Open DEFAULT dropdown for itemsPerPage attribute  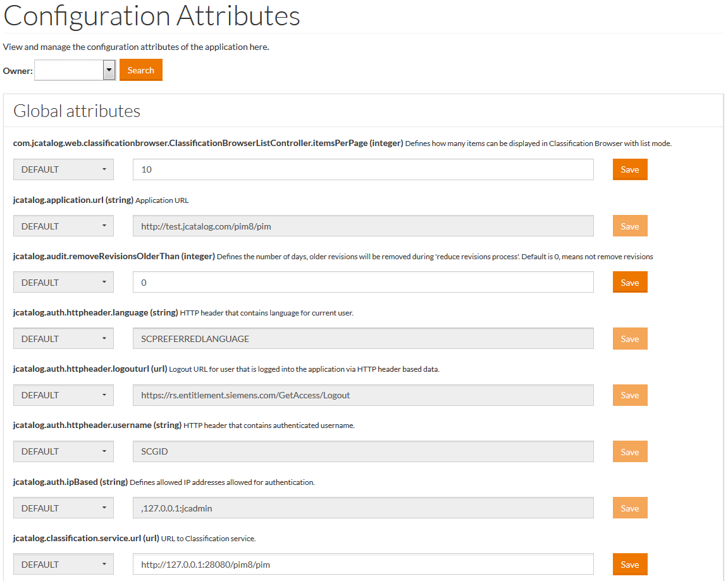(x=63, y=169)
